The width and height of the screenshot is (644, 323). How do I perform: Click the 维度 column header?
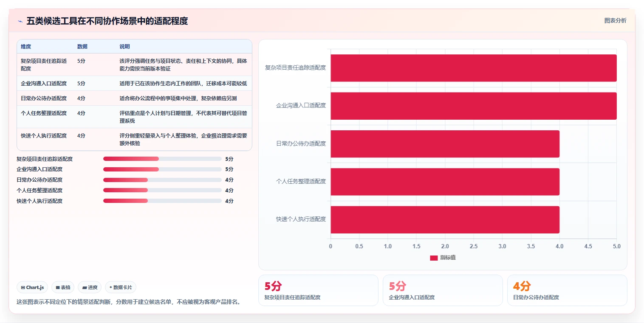26,47
